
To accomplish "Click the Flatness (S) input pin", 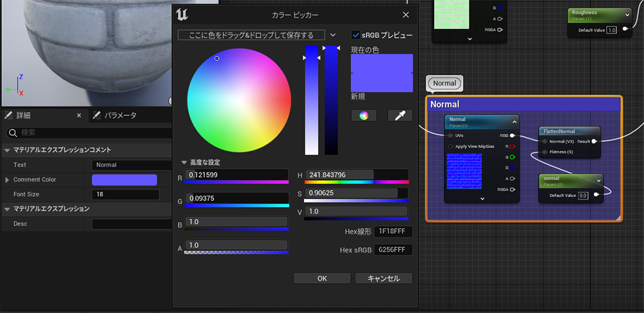I will pyautogui.click(x=545, y=152).
